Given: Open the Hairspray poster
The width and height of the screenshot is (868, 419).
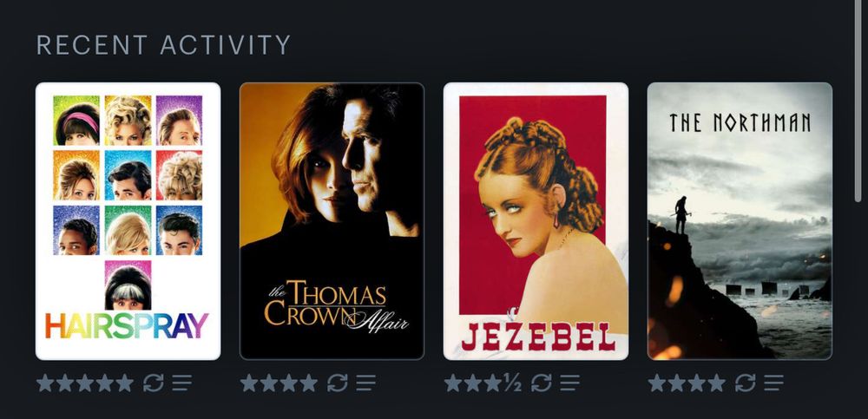Looking at the screenshot, I should click(x=128, y=221).
